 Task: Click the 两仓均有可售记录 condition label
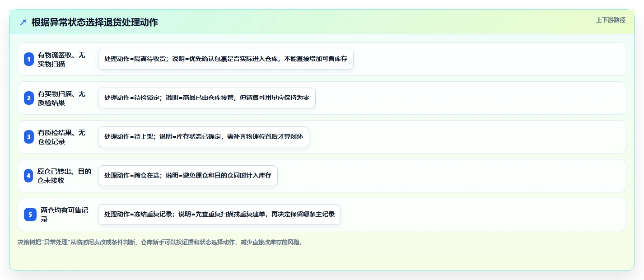tap(65, 215)
